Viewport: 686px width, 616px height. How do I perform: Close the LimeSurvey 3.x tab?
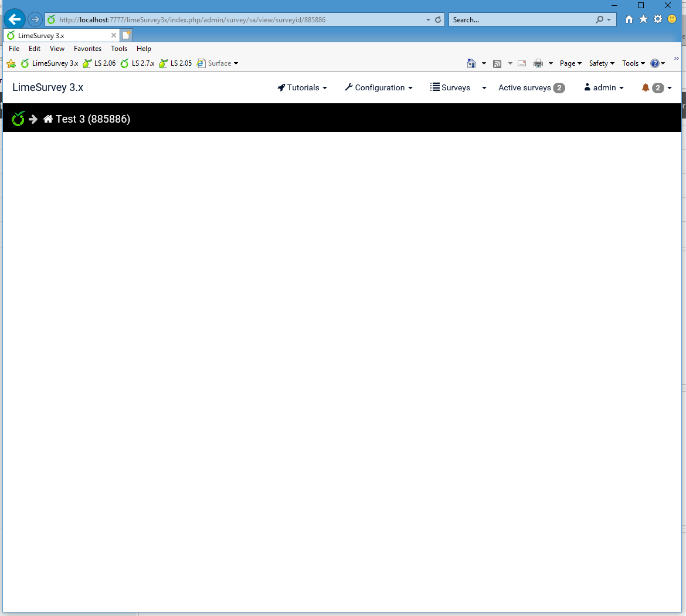point(114,35)
